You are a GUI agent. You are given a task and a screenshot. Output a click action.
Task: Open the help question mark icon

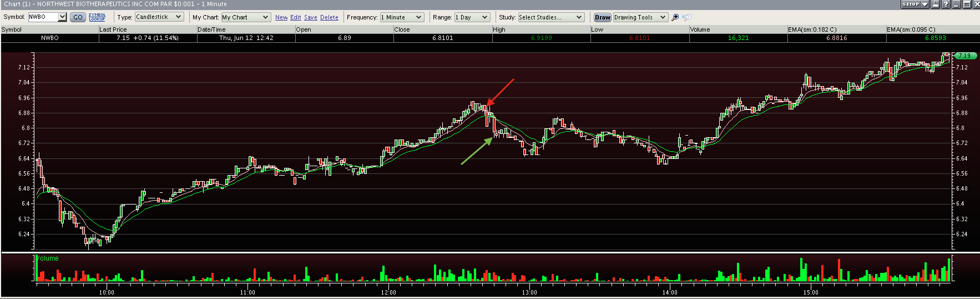tap(946, 4)
